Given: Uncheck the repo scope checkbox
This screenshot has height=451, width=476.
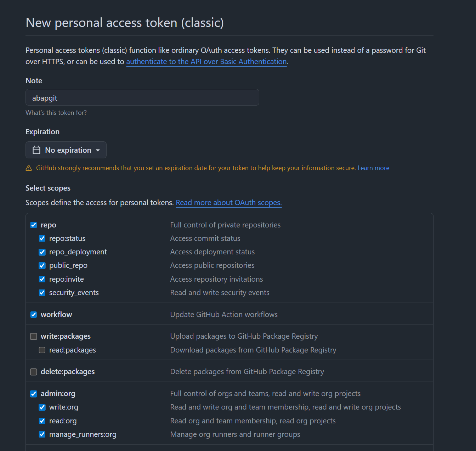Looking at the screenshot, I should click(34, 225).
